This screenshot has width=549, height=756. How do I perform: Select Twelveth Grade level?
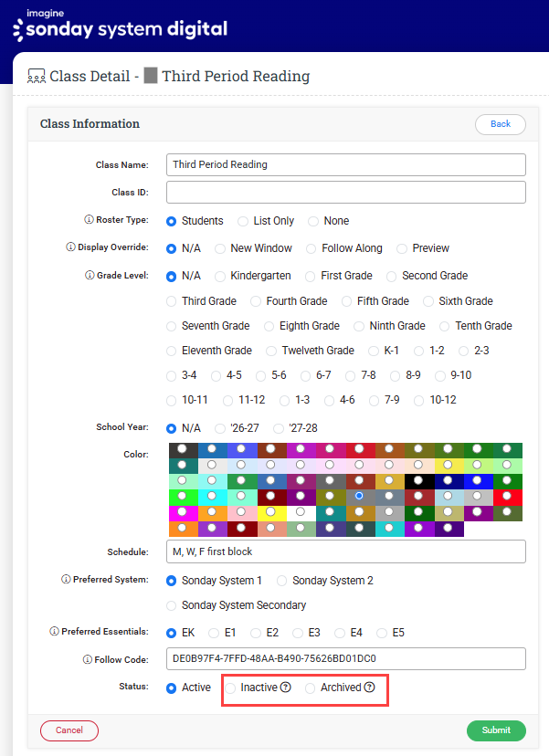[x=271, y=351]
